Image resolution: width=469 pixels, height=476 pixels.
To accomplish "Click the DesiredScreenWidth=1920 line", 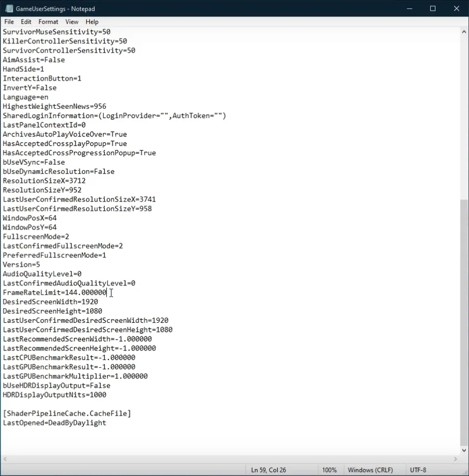I will [51, 302].
